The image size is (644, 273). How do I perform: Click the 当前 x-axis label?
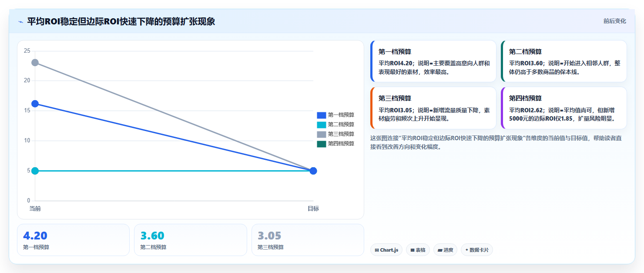[x=35, y=209]
